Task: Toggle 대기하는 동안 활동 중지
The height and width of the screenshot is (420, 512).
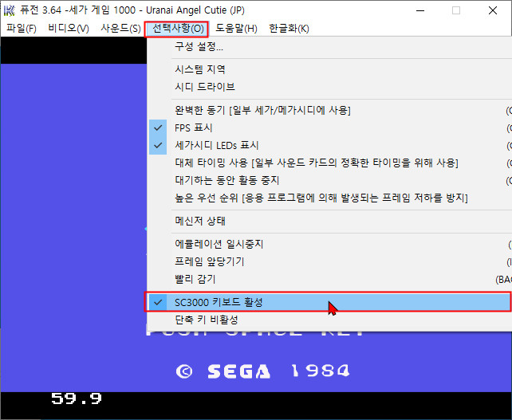Action: [330, 180]
